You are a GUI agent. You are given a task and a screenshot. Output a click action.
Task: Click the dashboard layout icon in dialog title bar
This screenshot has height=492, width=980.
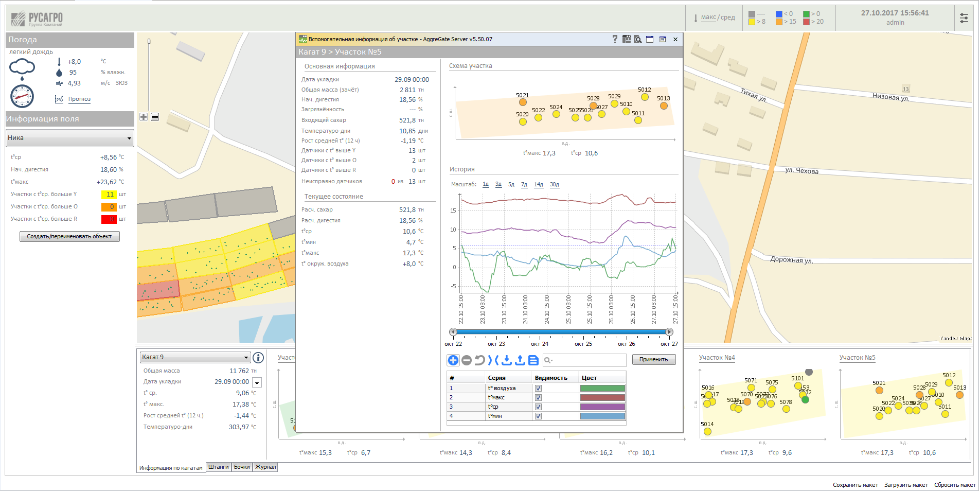pos(627,39)
